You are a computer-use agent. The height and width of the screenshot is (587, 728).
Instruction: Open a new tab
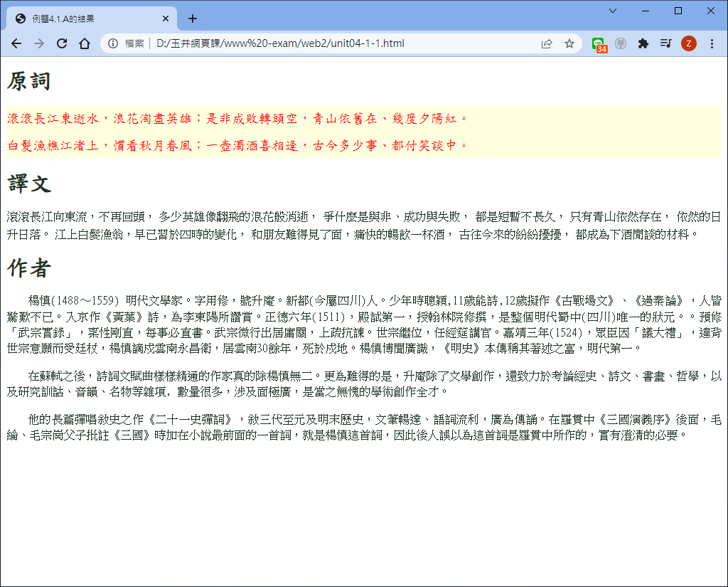(x=192, y=18)
